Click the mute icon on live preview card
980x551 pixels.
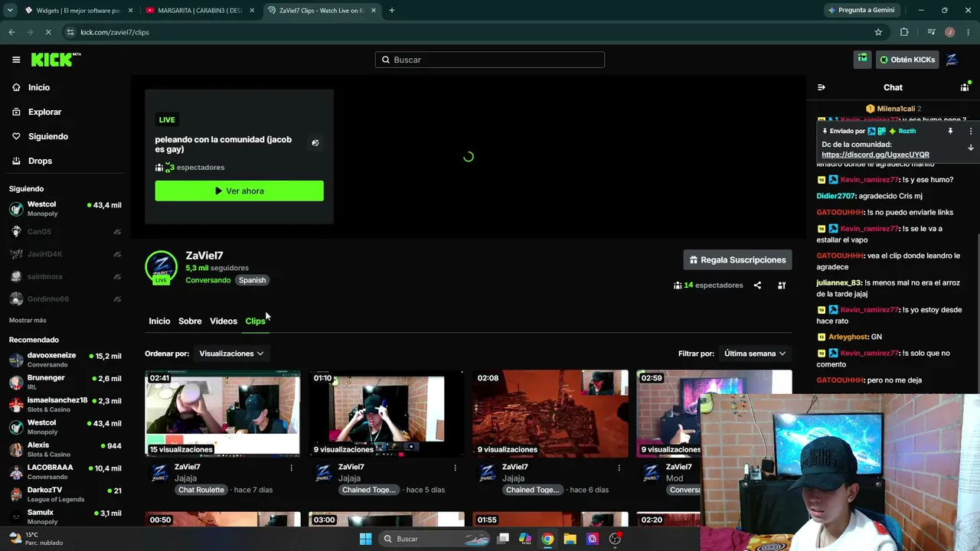(x=315, y=143)
